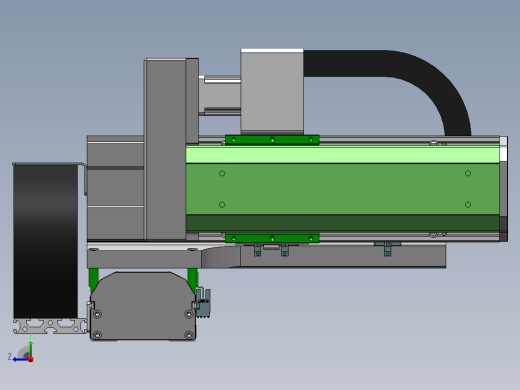
Task: Select the light gray motor block on top
Action: click(272, 92)
